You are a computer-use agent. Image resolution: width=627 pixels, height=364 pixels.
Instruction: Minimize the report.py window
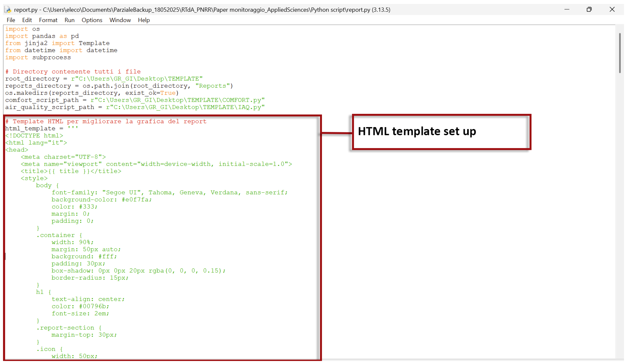(566, 10)
